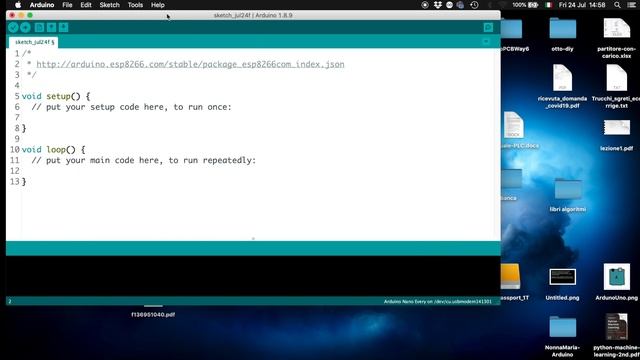Select the NonnaMaria-Arduino folder
The width and height of the screenshot is (640, 360).
(562, 336)
